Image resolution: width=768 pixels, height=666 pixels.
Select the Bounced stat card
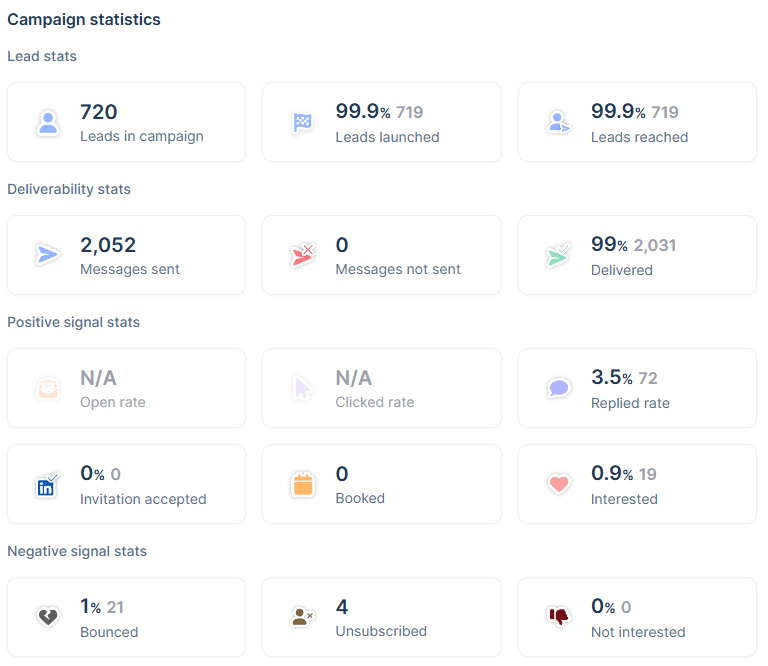(x=126, y=617)
